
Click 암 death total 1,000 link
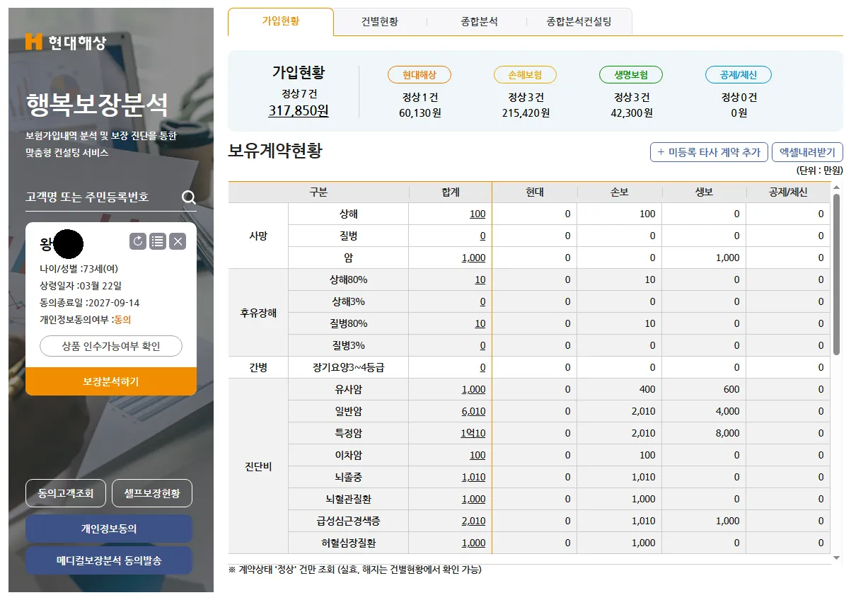(474, 258)
